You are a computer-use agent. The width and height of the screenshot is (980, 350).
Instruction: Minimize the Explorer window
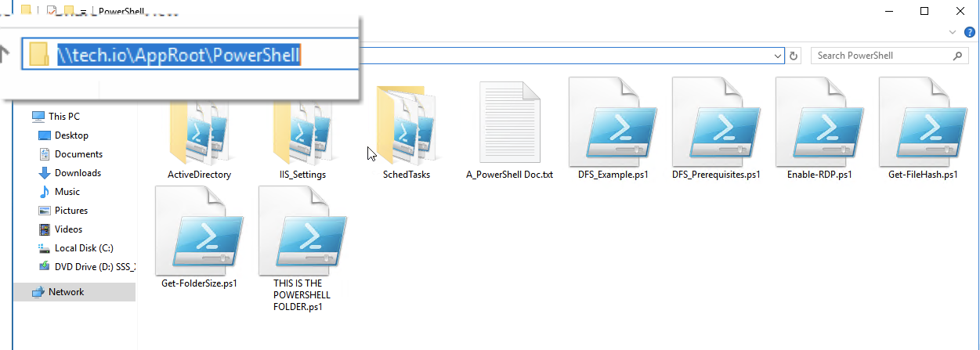888,11
